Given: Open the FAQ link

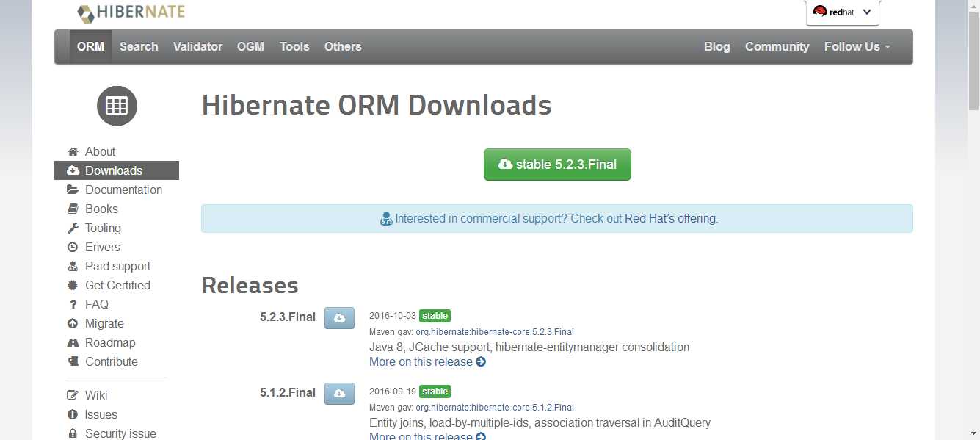Looking at the screenshot, I should pos(97,304).
